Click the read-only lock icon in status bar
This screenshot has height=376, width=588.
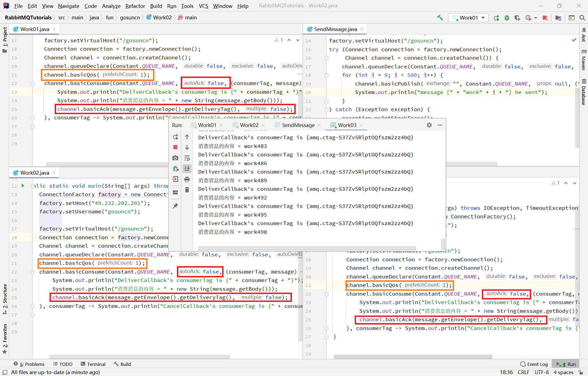(x=581, y=372)
